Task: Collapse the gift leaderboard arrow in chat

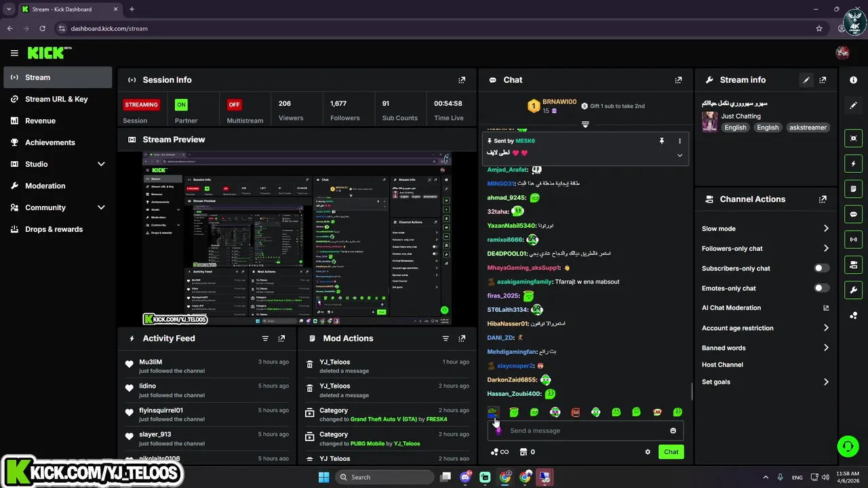Action: pyautogui.click(x=585, y=125)
